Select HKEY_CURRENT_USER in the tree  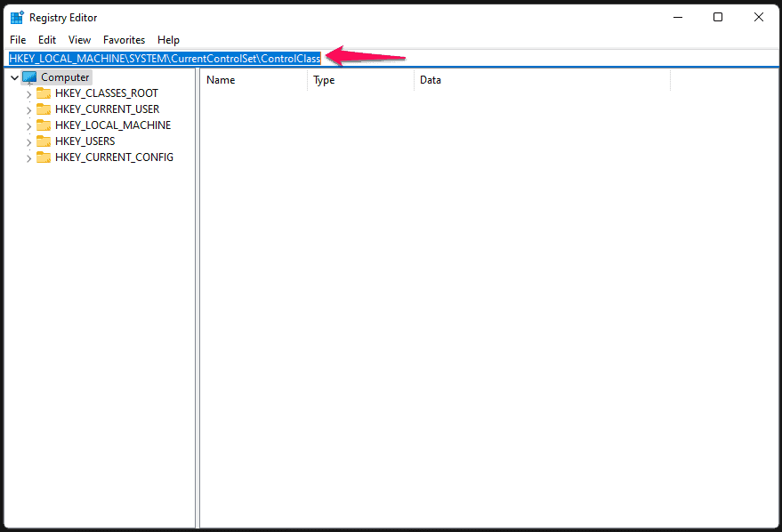pos(108,109)
